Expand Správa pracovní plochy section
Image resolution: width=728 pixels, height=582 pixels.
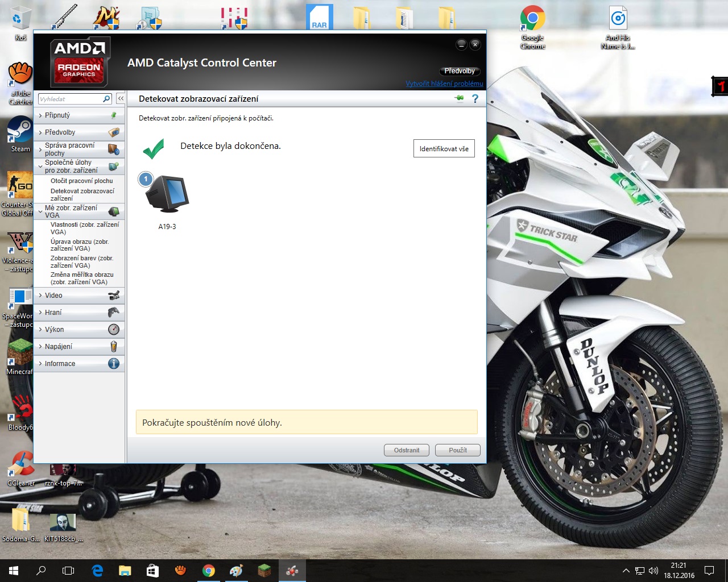[x=69, y=149]
